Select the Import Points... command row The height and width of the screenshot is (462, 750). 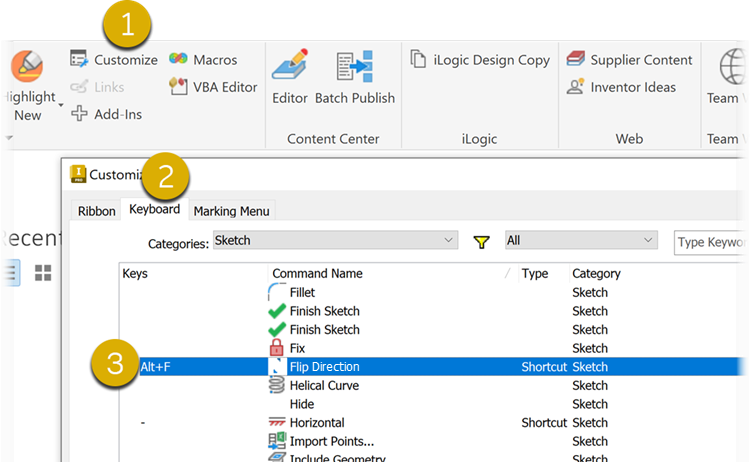point(433,441)
